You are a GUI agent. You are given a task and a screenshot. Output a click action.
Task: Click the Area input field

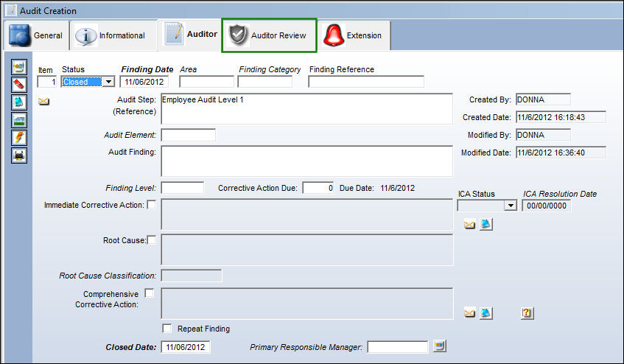point(206,82)
